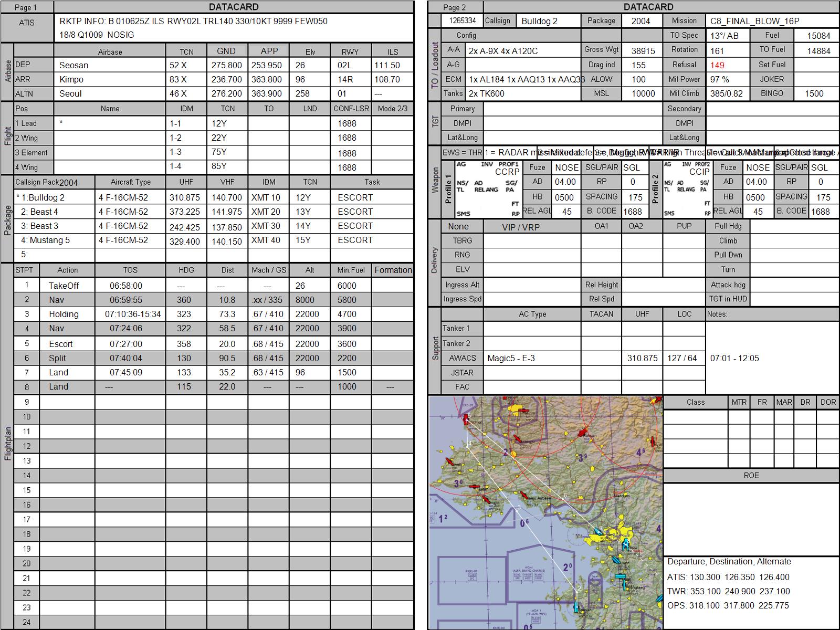Click the empty Tanker 1 AC Type field

tap(532, 329)
